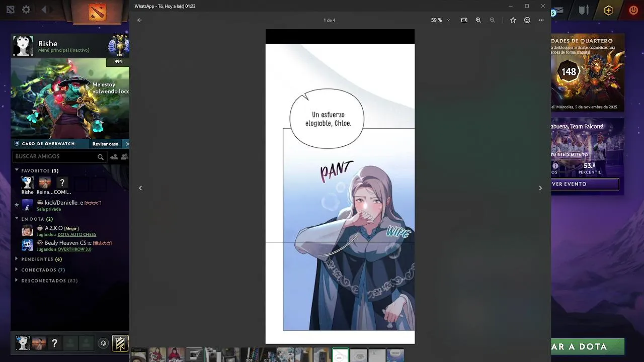The width and height of the screenshot is (644, 362).
Task: Click the star beside kick/Danielle_e
Action: tap(17, 205)
